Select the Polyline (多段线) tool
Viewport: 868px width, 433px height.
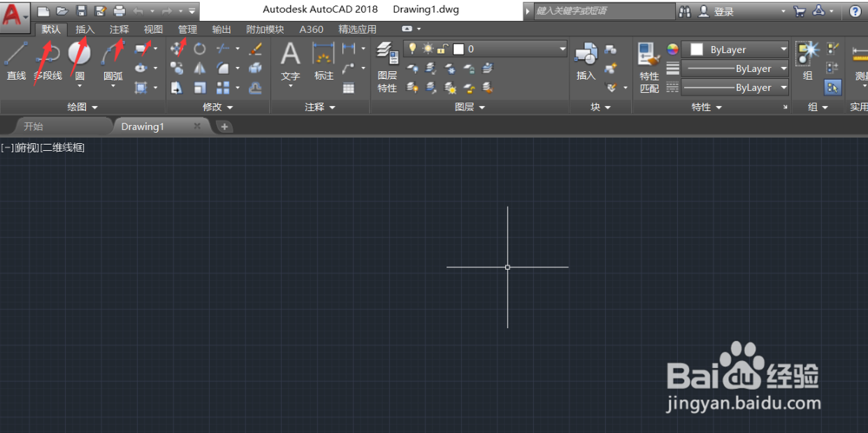pos(48,61)
